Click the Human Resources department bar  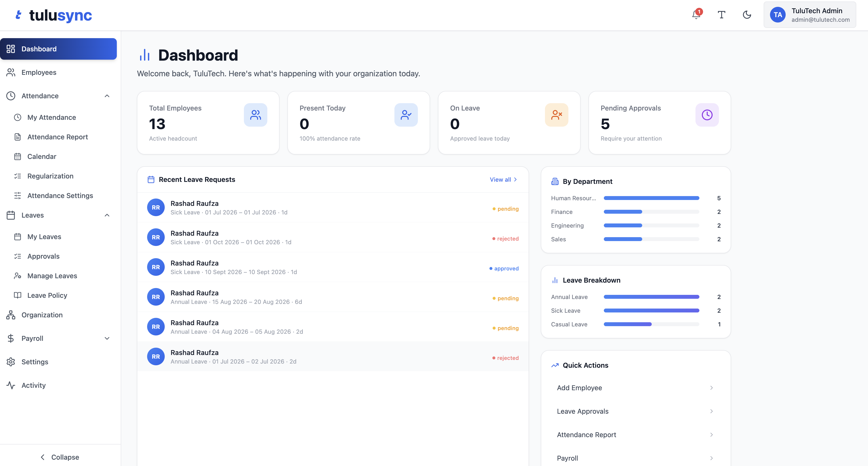point(651,198)
